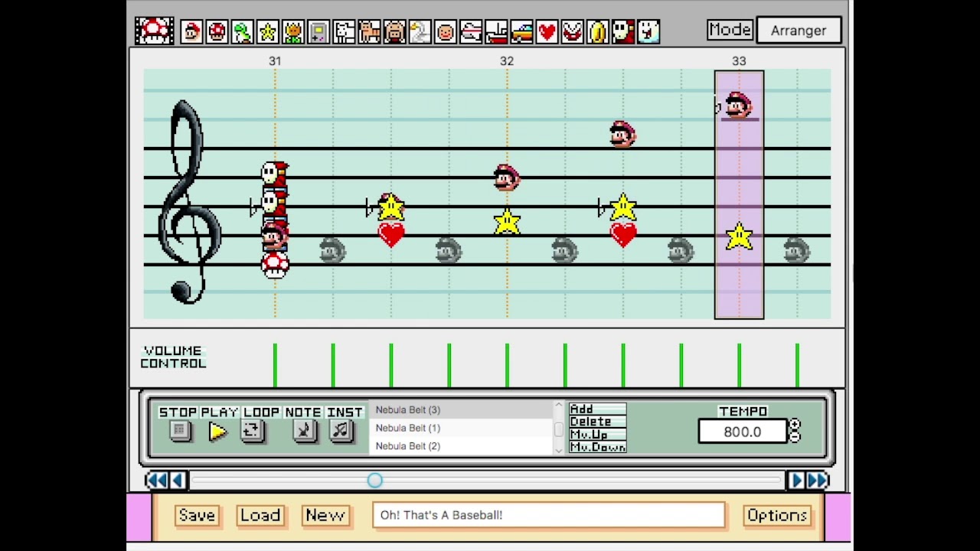Select the Shy Guy instrument icon

(x=622, y=31)
